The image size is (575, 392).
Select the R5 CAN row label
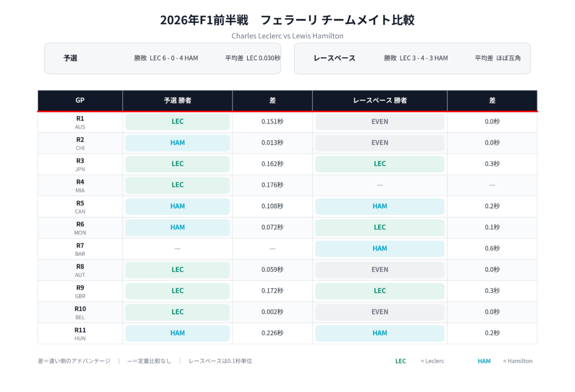click(x=80, y=207)
